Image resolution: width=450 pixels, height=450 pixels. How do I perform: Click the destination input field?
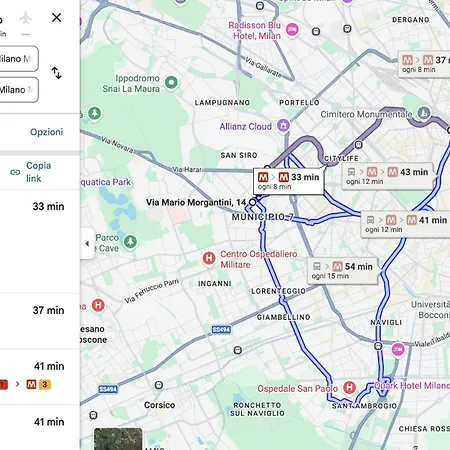18,90
